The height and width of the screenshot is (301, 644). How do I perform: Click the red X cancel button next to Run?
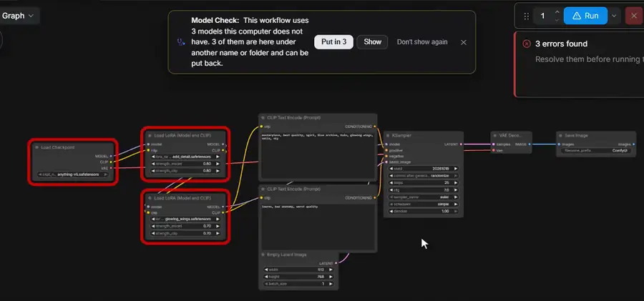click(634, 16)
